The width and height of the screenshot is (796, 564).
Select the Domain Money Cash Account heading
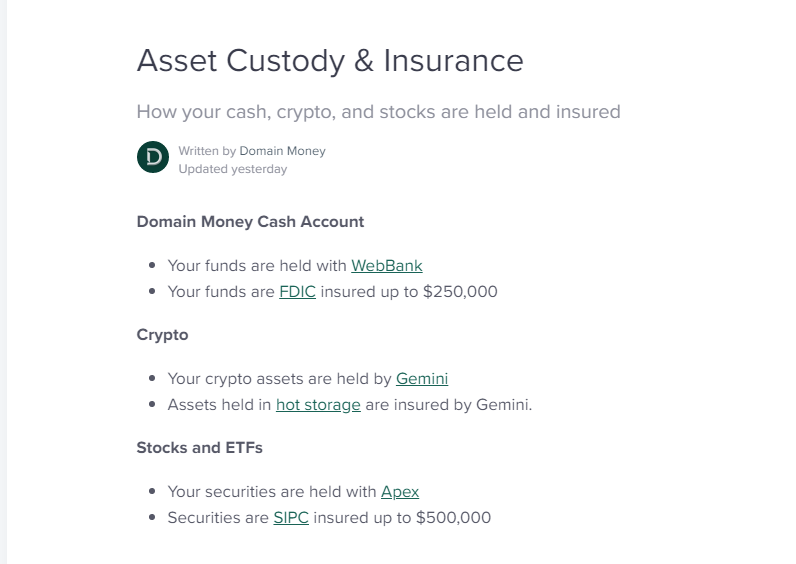tap(250, 222)
